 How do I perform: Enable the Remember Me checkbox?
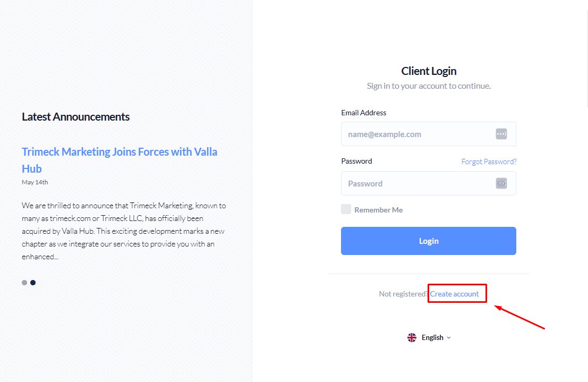pos(346,209)
